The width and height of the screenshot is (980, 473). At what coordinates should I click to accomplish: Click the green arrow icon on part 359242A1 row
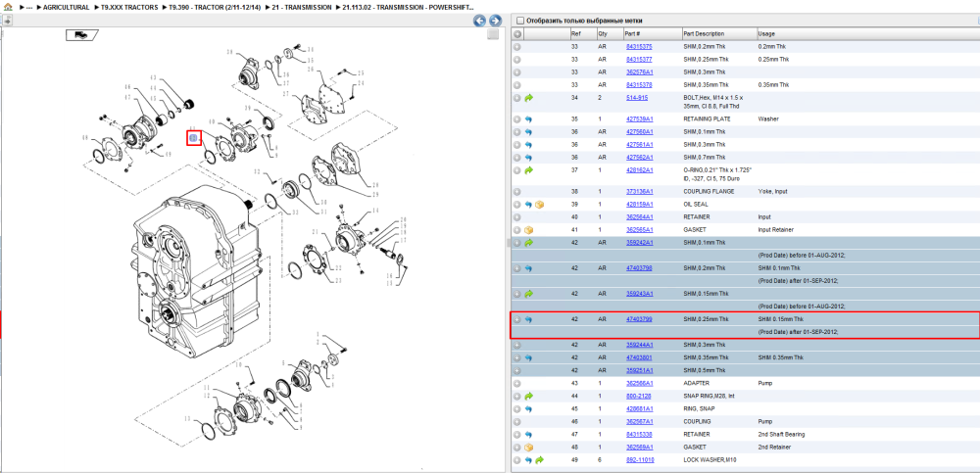pos(529,243)
